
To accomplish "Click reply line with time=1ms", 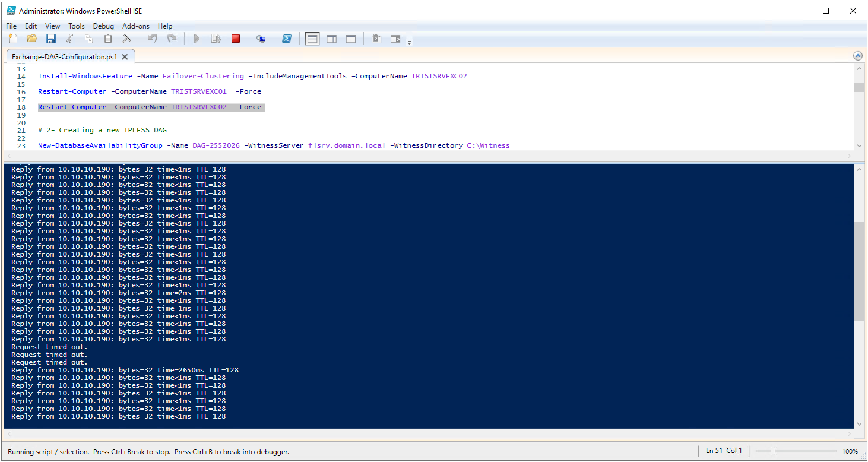I will click(118, 308).
